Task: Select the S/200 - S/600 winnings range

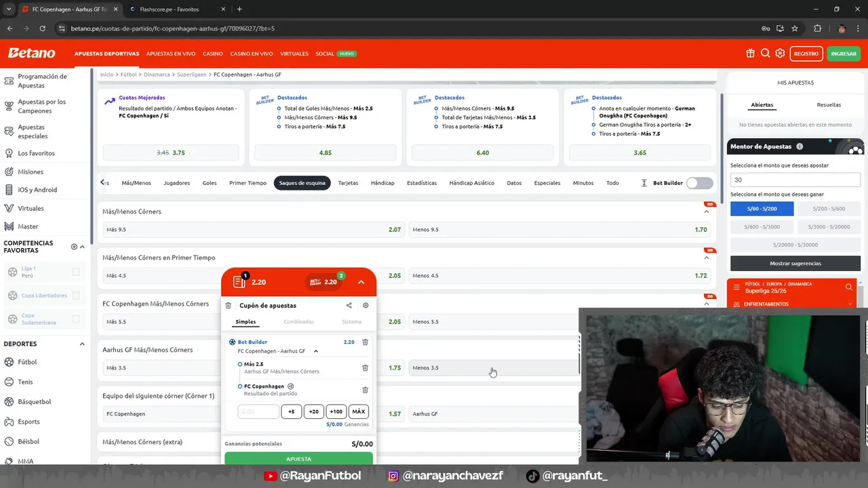Action: tap(829, 209)
